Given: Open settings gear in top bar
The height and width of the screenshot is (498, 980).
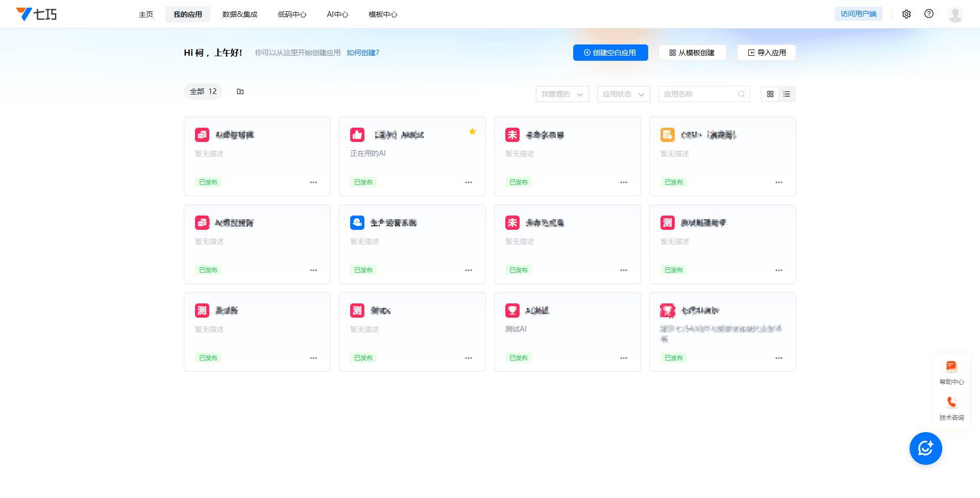Looking at the screenshot, I should 906,14.
